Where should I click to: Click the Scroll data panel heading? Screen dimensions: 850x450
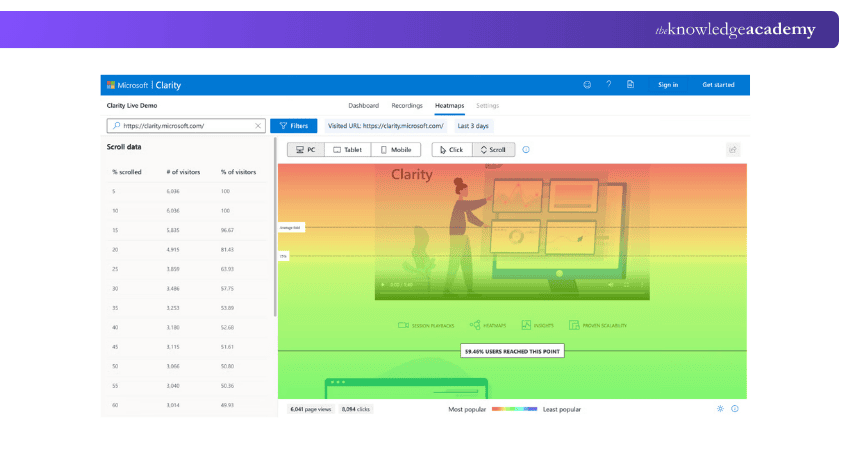point(124,147)
